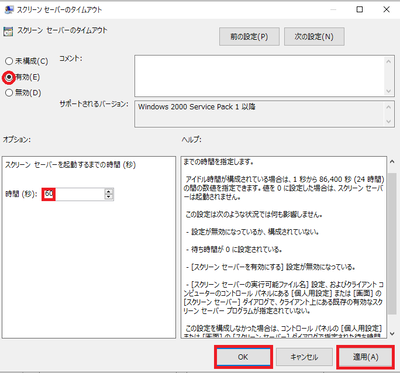Viewport: 400px width, 373px height.
Task: Click the キャンセル button
Action: coord(304,357)
